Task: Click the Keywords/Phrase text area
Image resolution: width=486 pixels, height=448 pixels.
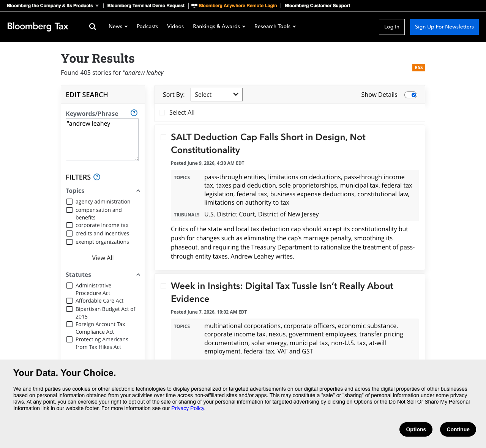Action: click(x=102, y=140)
